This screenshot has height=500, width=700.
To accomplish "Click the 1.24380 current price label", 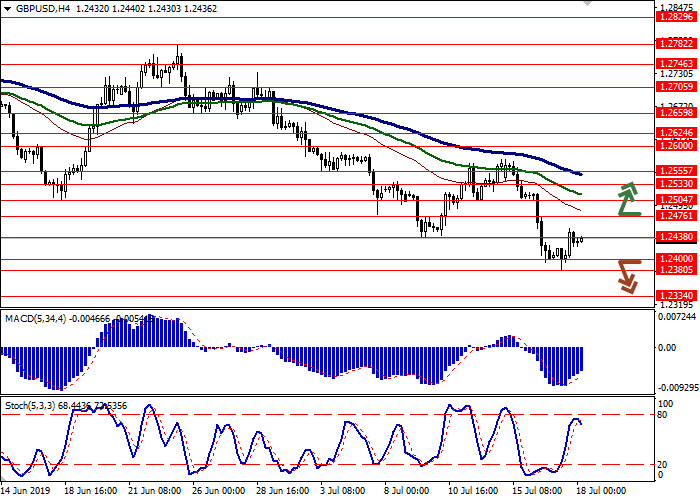I will [676, 237].
